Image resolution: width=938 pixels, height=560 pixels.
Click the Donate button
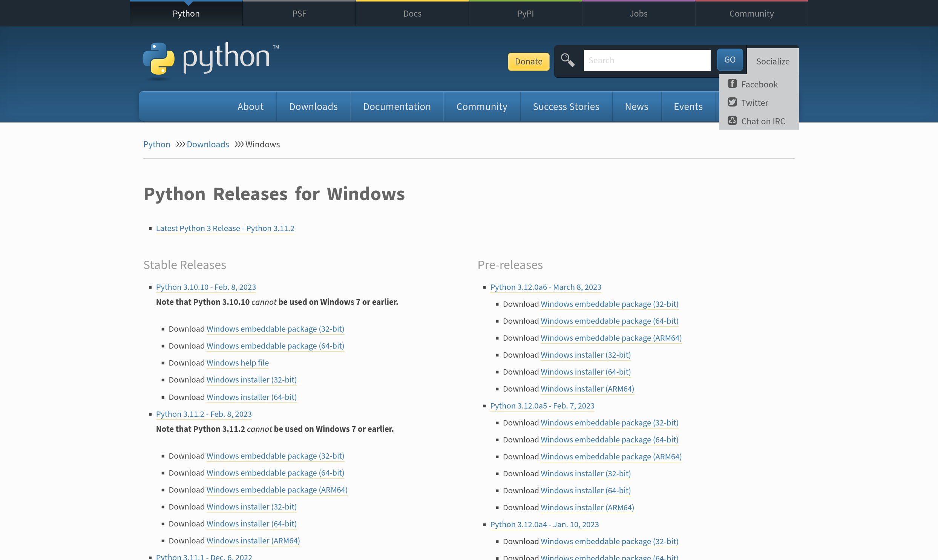[528, 61]
